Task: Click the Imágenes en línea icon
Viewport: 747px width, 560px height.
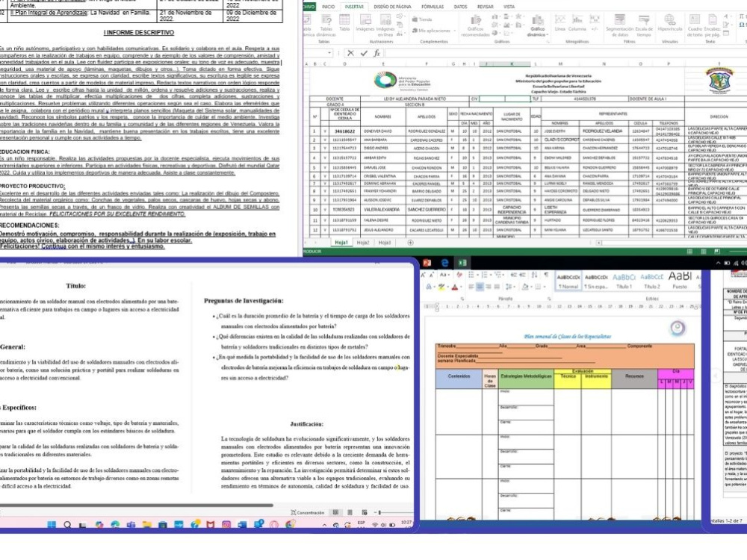Action: click(x=386, y=25)
